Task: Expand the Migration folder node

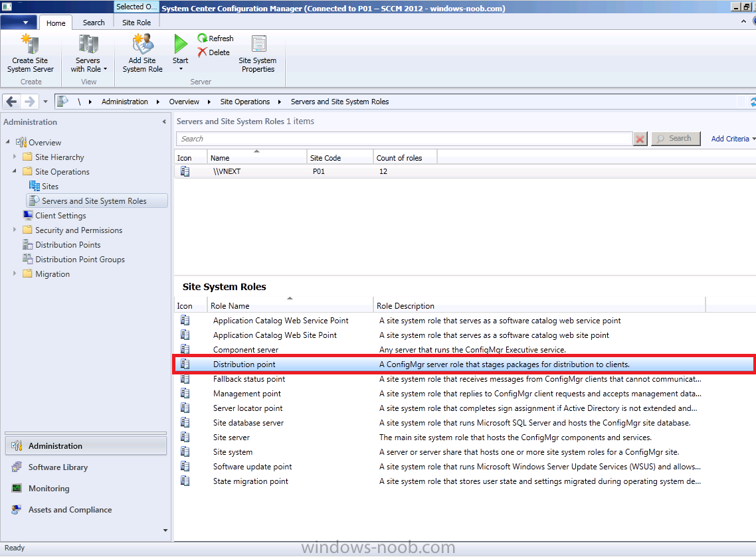Action: [15, 274]
